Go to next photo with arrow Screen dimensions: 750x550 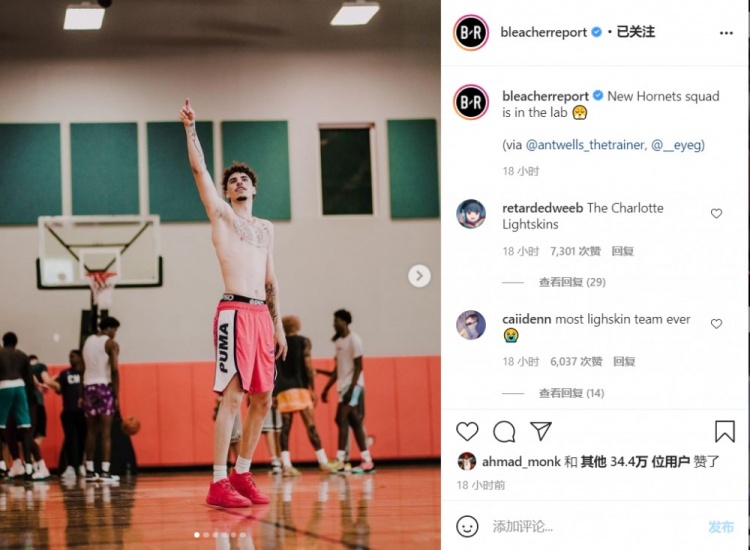pyautogui.click(x=419, y=276)
